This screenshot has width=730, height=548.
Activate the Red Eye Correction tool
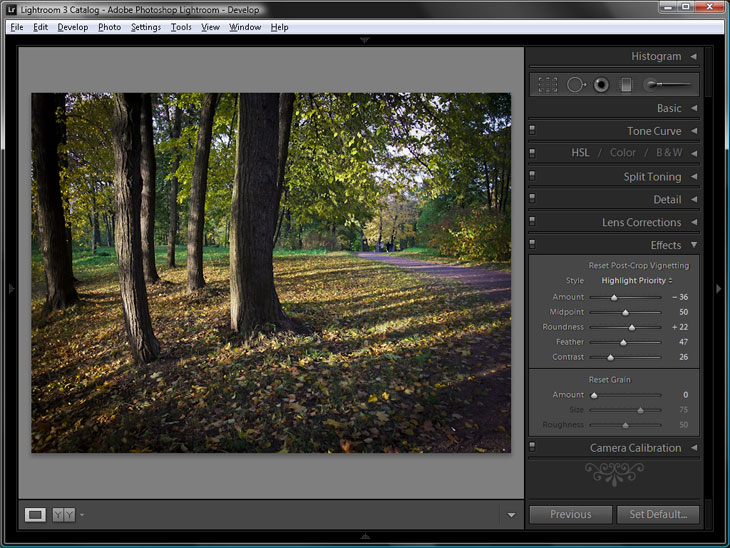point(601,85)
